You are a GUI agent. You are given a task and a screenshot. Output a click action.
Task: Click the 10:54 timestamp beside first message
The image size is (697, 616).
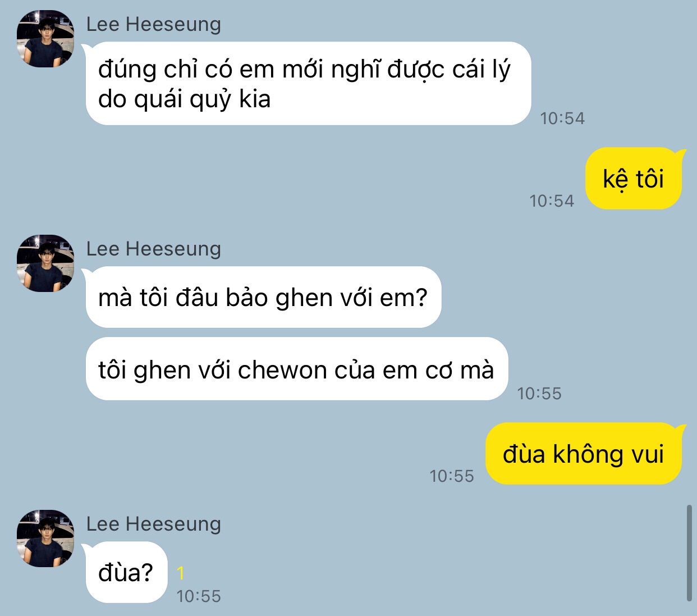[x=562, y=118]
